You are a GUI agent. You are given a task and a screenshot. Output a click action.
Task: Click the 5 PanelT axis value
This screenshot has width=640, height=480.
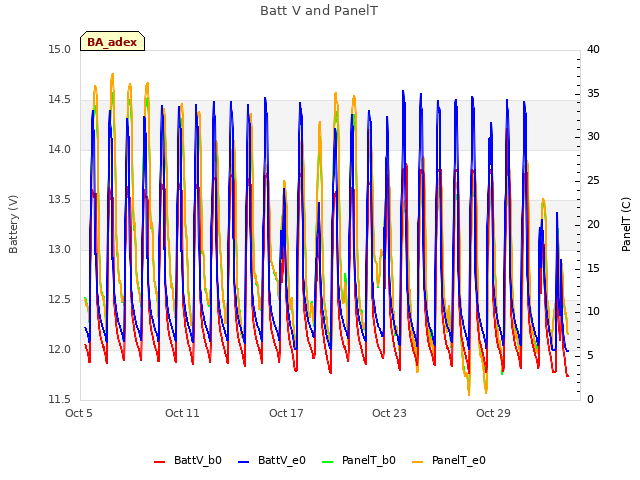(590, 356)
